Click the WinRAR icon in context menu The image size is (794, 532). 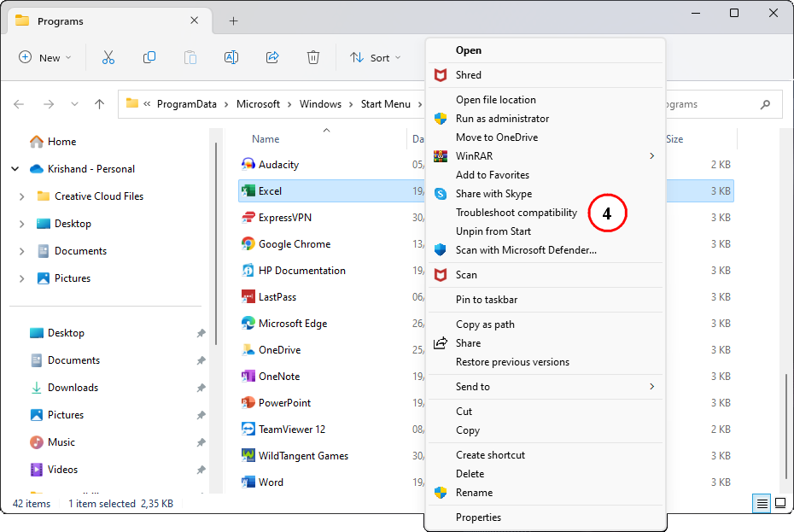(441, 156)
